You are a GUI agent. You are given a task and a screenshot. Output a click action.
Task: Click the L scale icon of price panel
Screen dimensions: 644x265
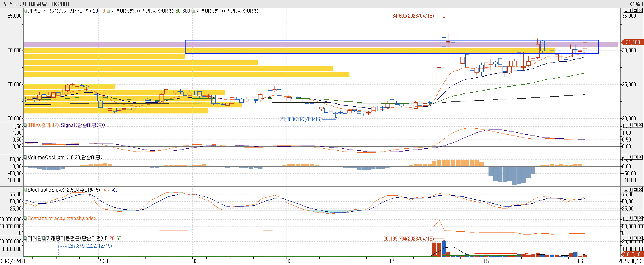click(x=626, y=10)
